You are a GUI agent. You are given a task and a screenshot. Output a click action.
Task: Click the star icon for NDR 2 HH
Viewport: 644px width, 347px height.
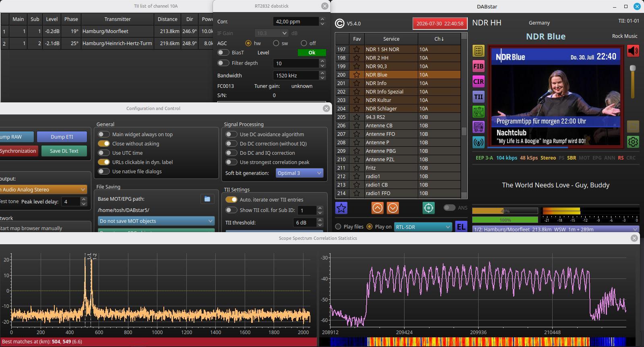(x=357, y=58)
